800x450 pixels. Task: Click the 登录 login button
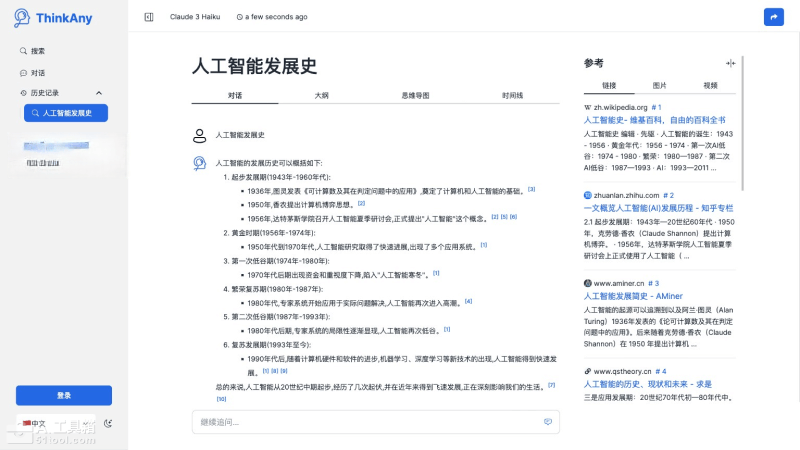tap(64, 395)
